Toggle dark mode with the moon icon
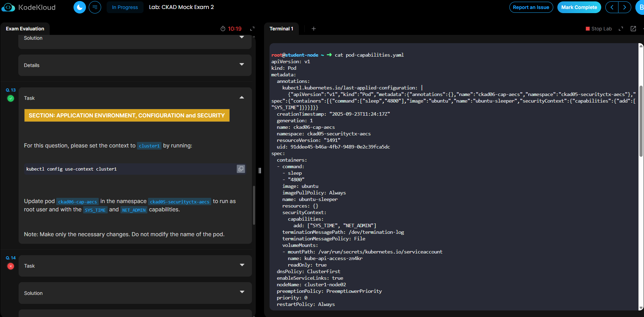Viewport: 644px width, 317px height. [x=79, y=7]
